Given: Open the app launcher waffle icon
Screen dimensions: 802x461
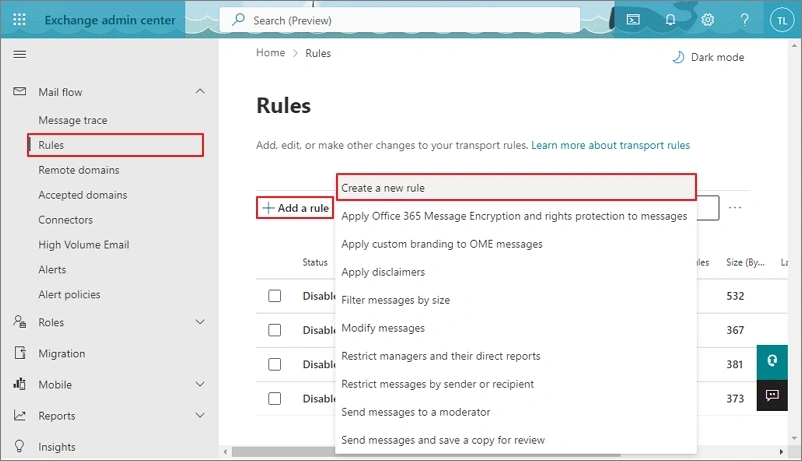Looking at the screenshot, I should click(x=19, y=20).
